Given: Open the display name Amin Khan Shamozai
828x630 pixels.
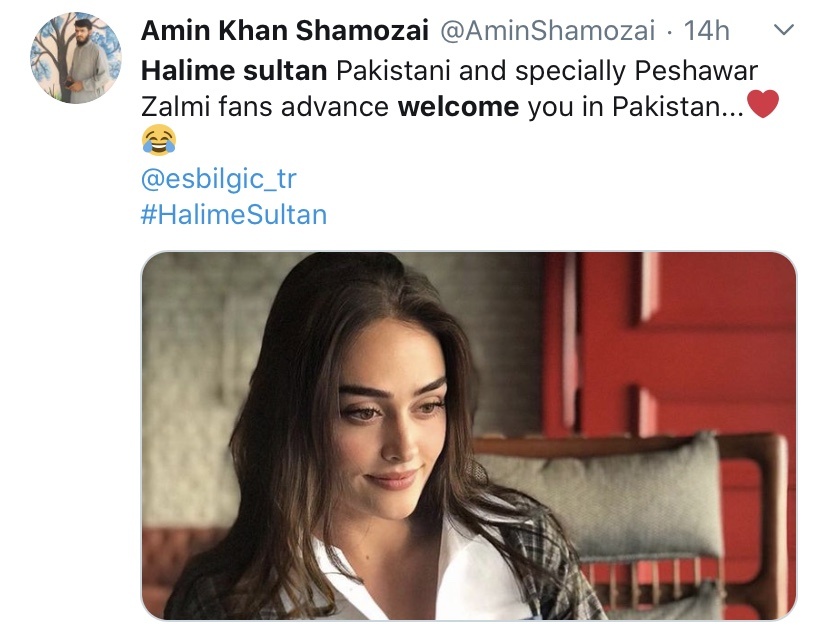Looking at the screenshot, I should pyautogui.click(x=285, y=31).
